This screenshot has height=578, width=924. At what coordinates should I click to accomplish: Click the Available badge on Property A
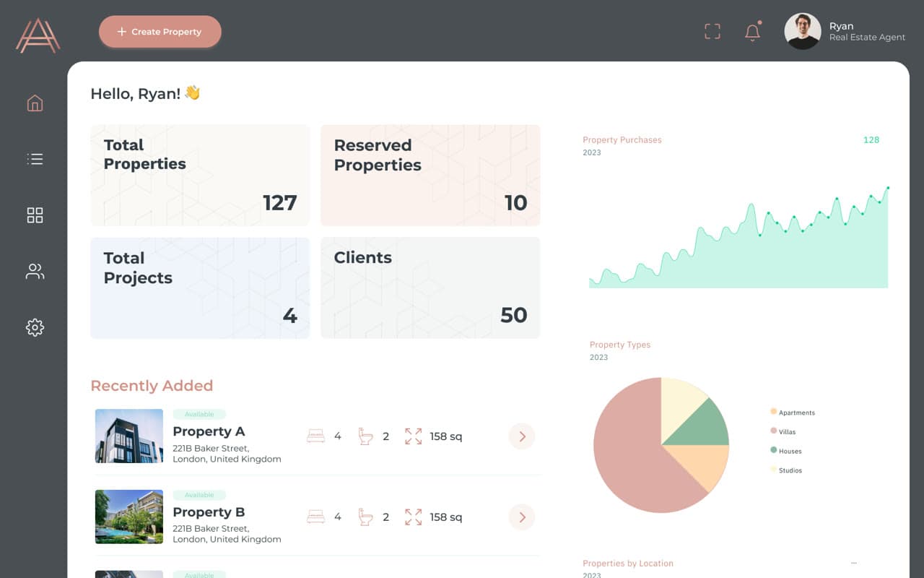pyautogui.click(x=199, y=415)
